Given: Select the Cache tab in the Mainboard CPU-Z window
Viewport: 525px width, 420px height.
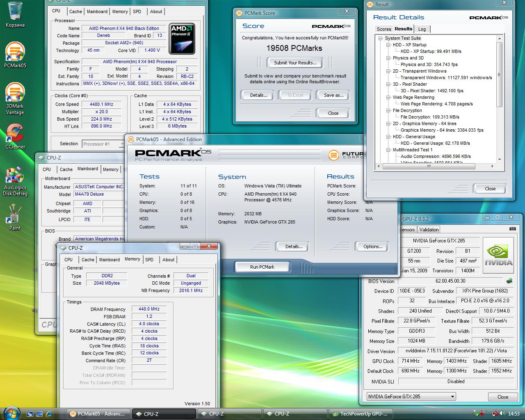Looking at the screenshot, I should pyautogui.click(x=66, y=169).
